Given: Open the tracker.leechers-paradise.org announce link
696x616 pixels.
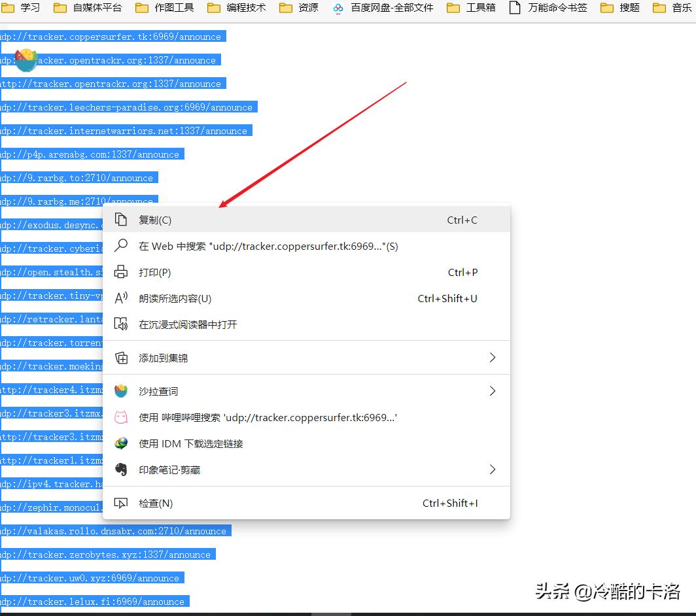Looking at the screenshot, I should coord(129,107).
